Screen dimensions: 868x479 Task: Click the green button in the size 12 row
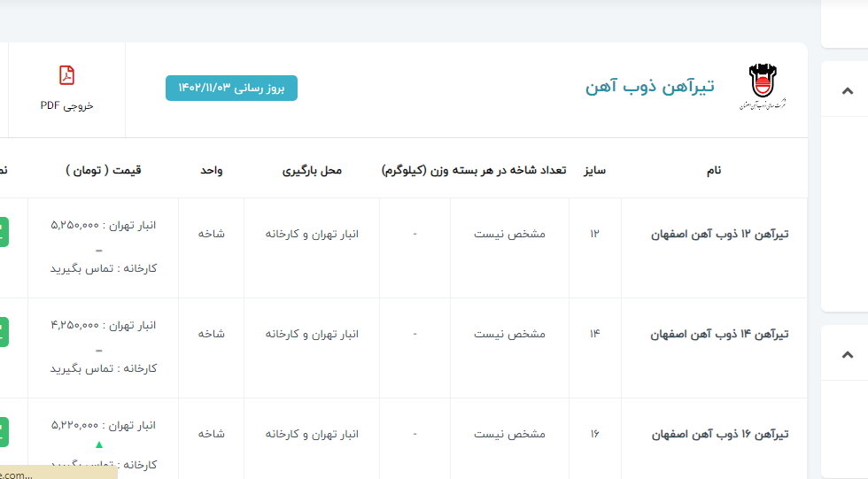click(x=4, y=232)
